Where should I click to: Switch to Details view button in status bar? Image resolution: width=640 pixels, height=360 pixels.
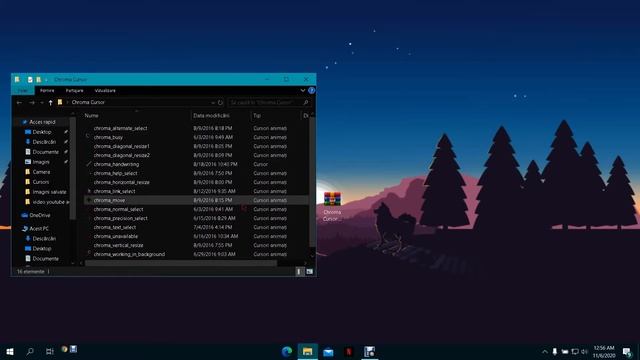click(300, 271)
